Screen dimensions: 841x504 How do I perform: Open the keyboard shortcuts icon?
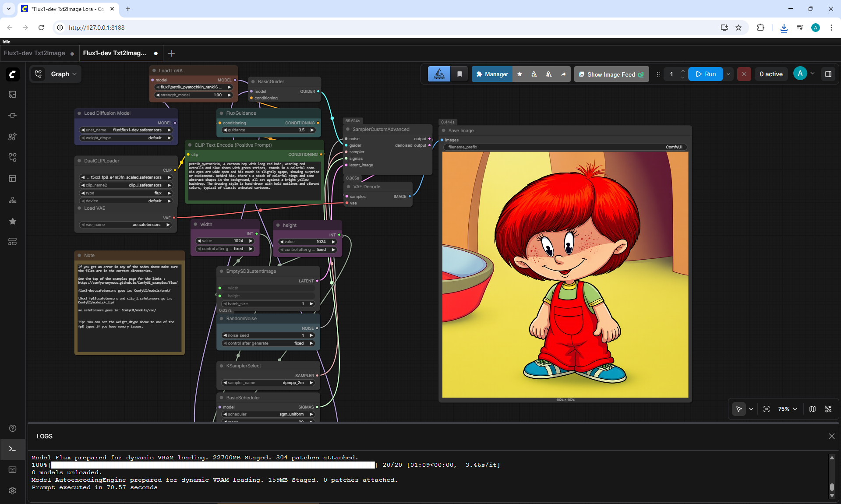click(x=13, y=470)
